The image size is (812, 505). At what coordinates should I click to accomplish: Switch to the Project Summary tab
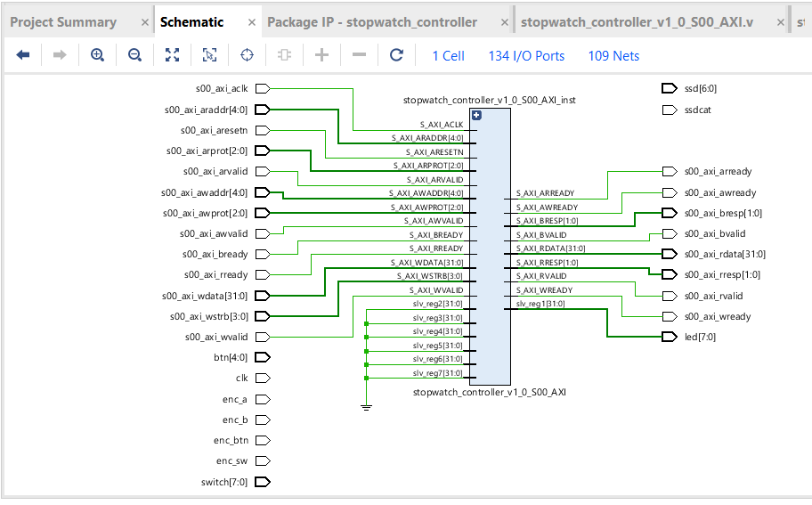(63, 22)
